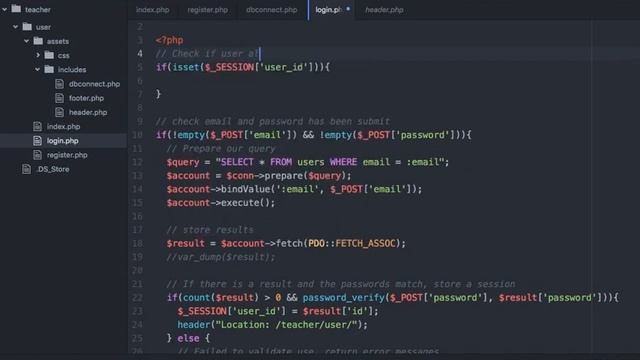
Task: Click the dbconnect.php file icon in tree
Action: [x=60, y=84]
